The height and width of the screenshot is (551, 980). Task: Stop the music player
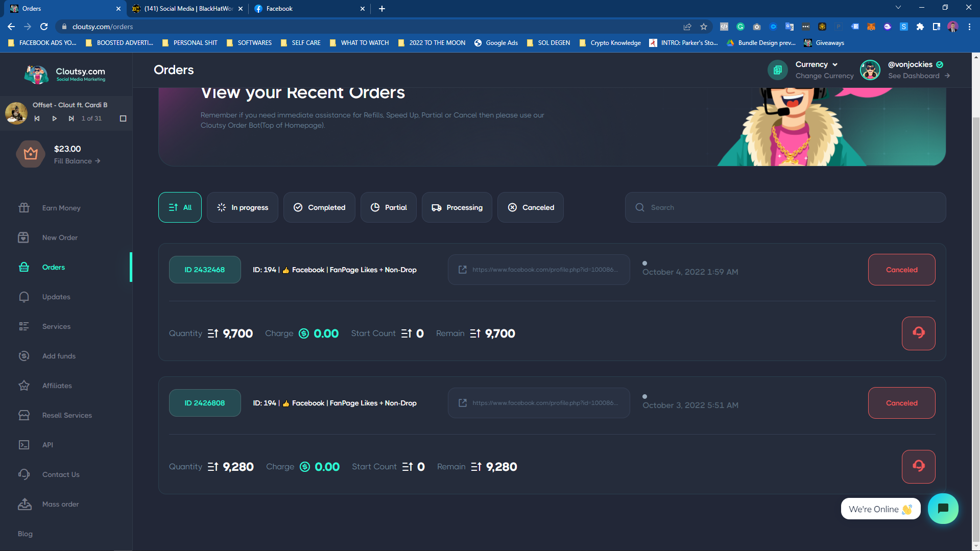click(123, 118)
